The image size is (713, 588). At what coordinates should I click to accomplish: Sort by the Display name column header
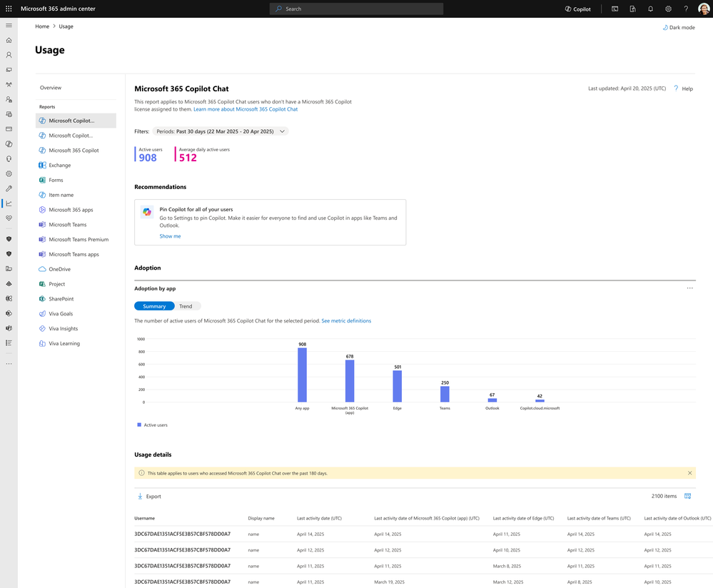261,518
